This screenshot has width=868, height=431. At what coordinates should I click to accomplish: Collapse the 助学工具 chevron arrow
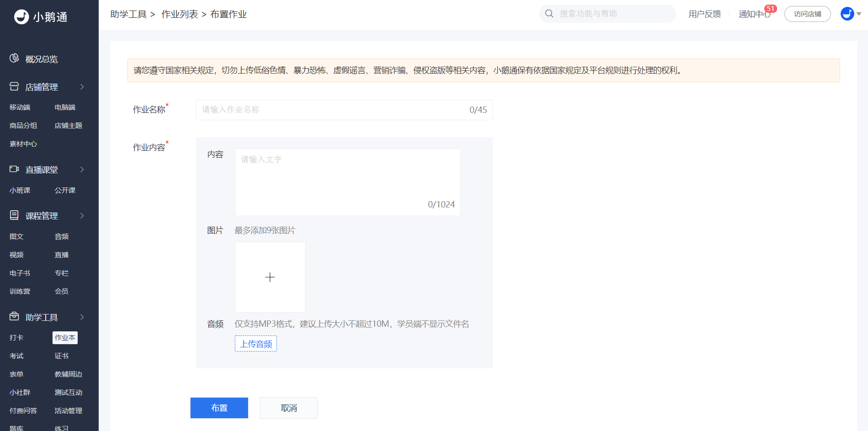pos(82,317)
